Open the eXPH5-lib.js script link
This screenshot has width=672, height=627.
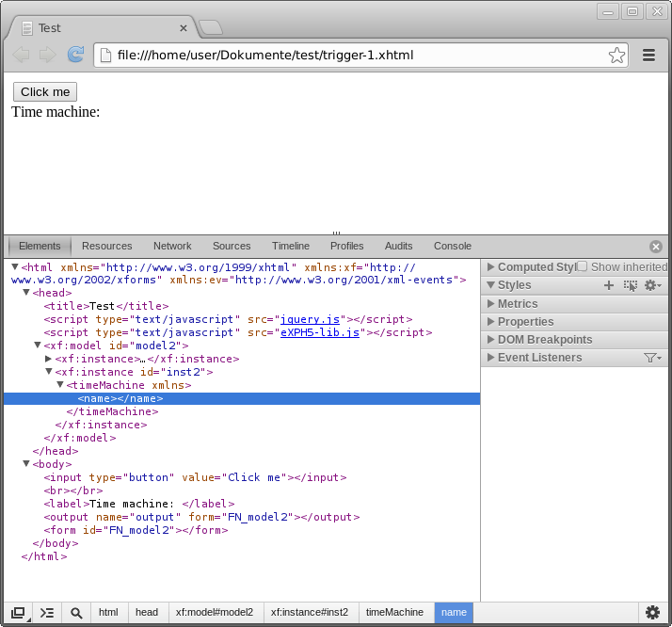[x=320, y=332]
